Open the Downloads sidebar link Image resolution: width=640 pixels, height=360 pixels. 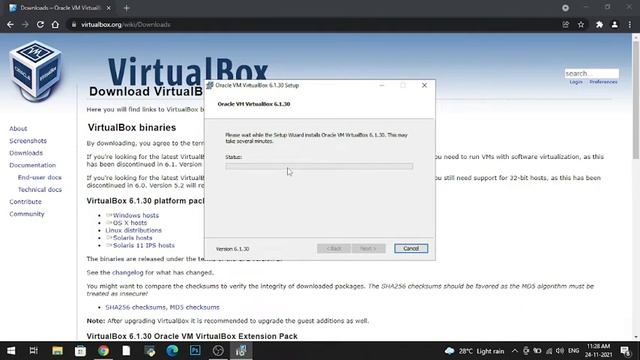click(26, 153)
